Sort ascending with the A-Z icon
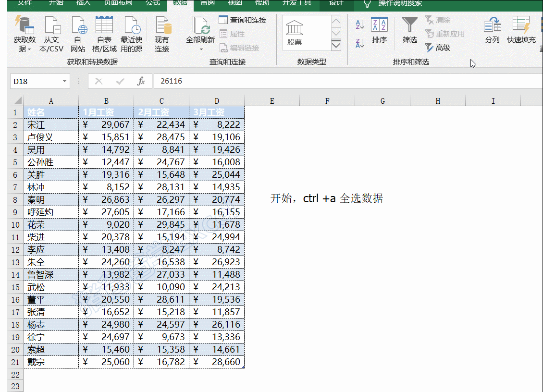Image resolution: width=543 pixels, height=392 pixels. pyautogui.click(x=359, y=24)
